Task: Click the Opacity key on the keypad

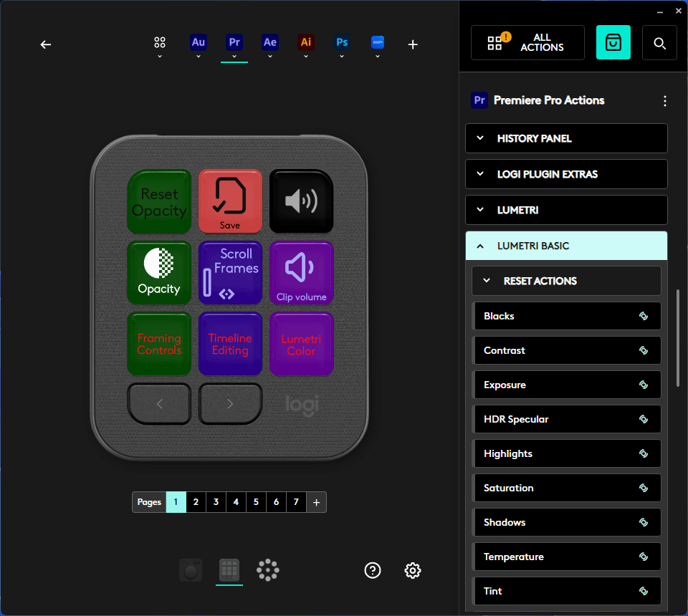Action: pyautogui.click(x=159, y=272)
